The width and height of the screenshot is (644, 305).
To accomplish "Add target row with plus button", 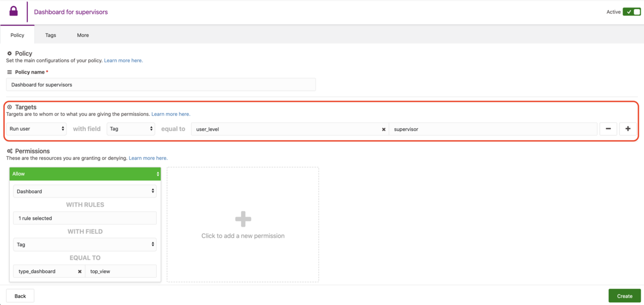I will pos(628,129).
